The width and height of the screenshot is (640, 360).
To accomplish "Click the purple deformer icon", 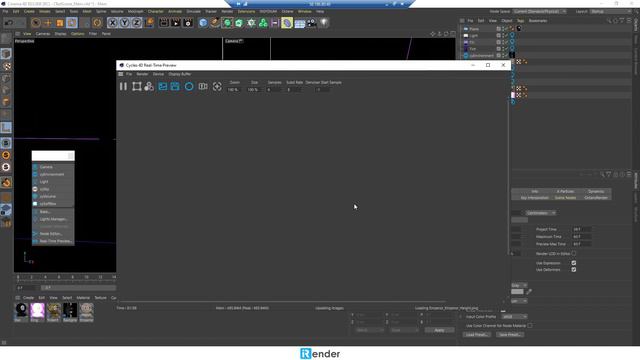I will [287, 23].
